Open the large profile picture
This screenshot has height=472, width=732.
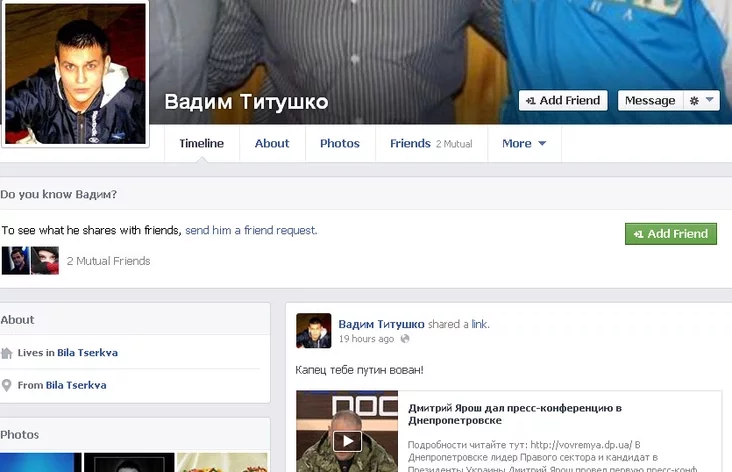point(75,74)
